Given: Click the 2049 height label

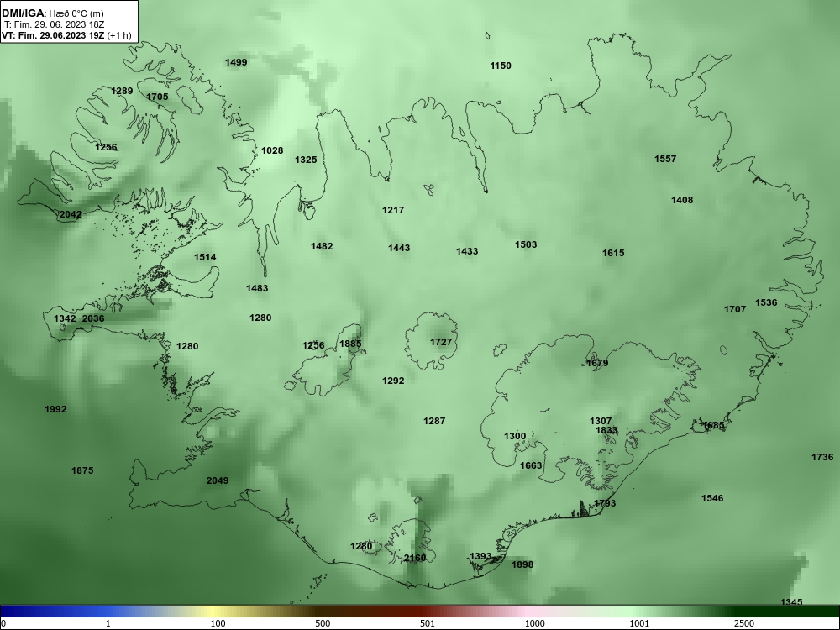Looking at the screenshot, I should tap(218, 480).
